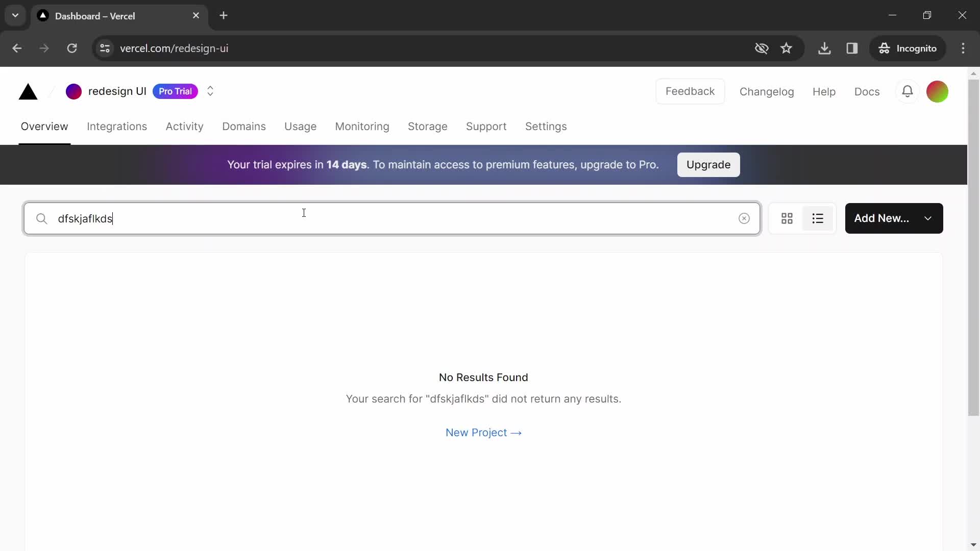Select the user avatar color swatch
This screenshot has height=551, width=980.
(x=938, y=91)
